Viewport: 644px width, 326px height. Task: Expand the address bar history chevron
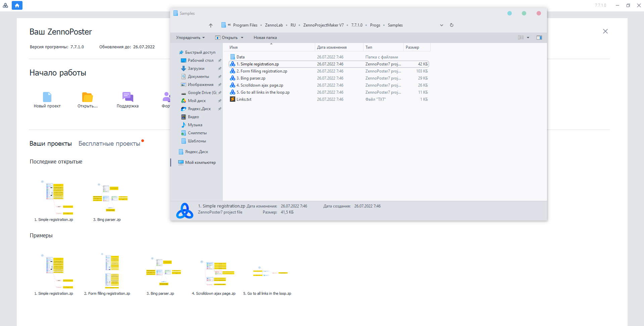442,25
